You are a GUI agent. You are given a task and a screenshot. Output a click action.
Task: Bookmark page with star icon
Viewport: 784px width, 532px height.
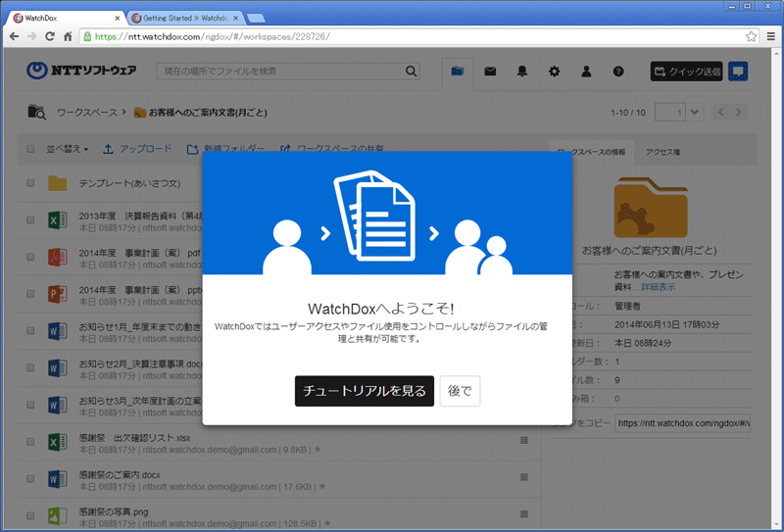point(751,36)
